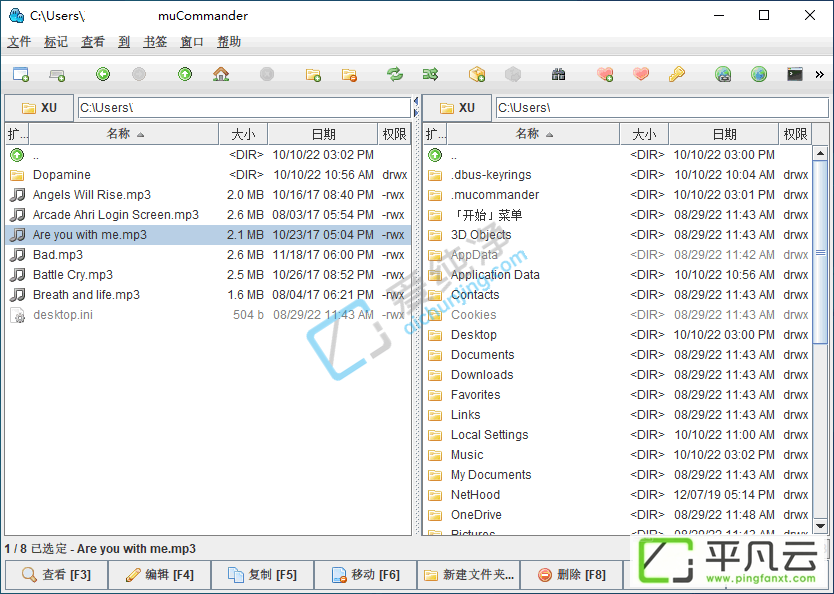This screenshot has height=594, width=834.
Task: Select Breath and life.mp3
Action: 208,295
